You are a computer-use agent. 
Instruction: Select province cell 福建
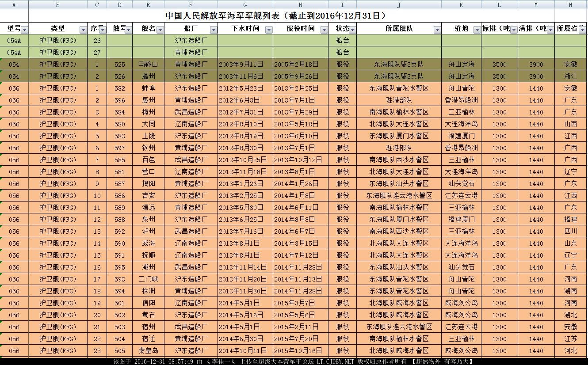click(x=571, y=219)
